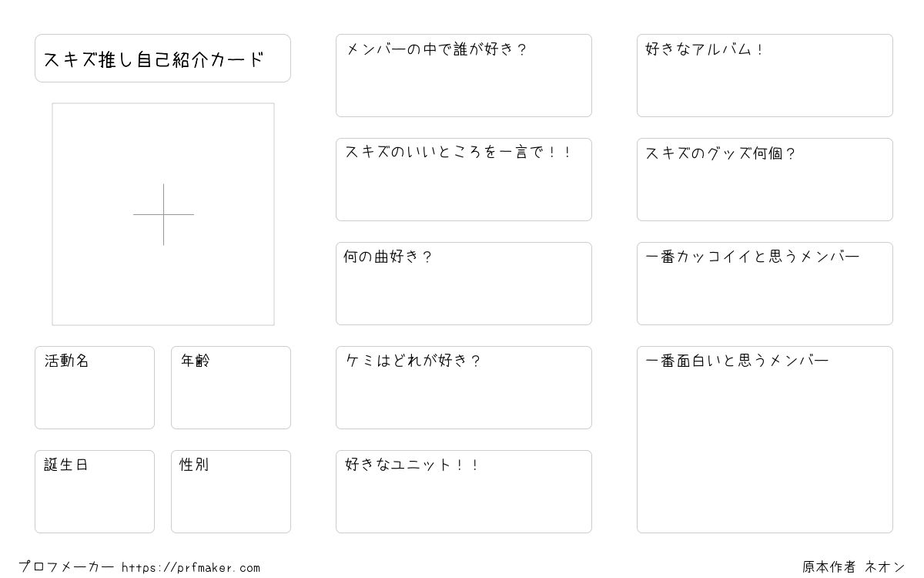Click the メンバーの中で誰が好き？ answer box
This screenshot has height=578, width=924.
(464, 76)
